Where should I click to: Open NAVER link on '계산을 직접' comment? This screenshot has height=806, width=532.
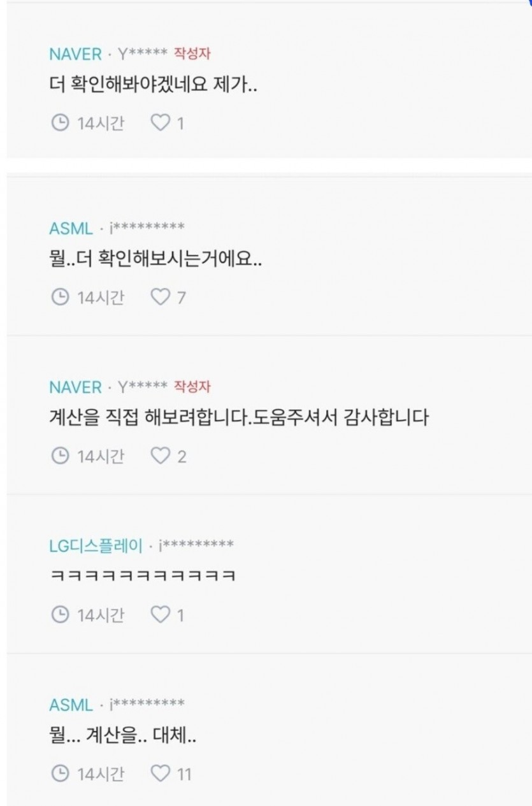pos(75,387)
